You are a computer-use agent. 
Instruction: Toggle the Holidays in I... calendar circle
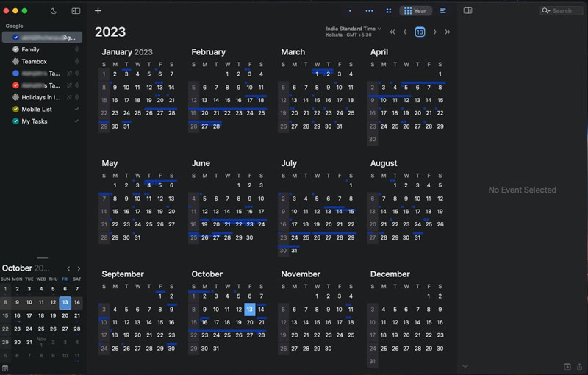click(15, 97)
